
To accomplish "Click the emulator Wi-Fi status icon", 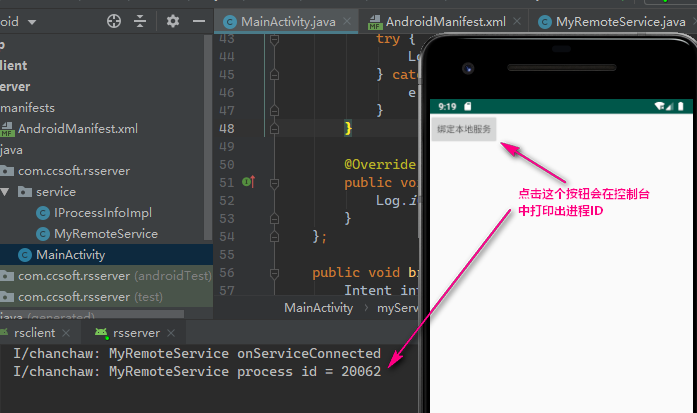I will 659,106.
